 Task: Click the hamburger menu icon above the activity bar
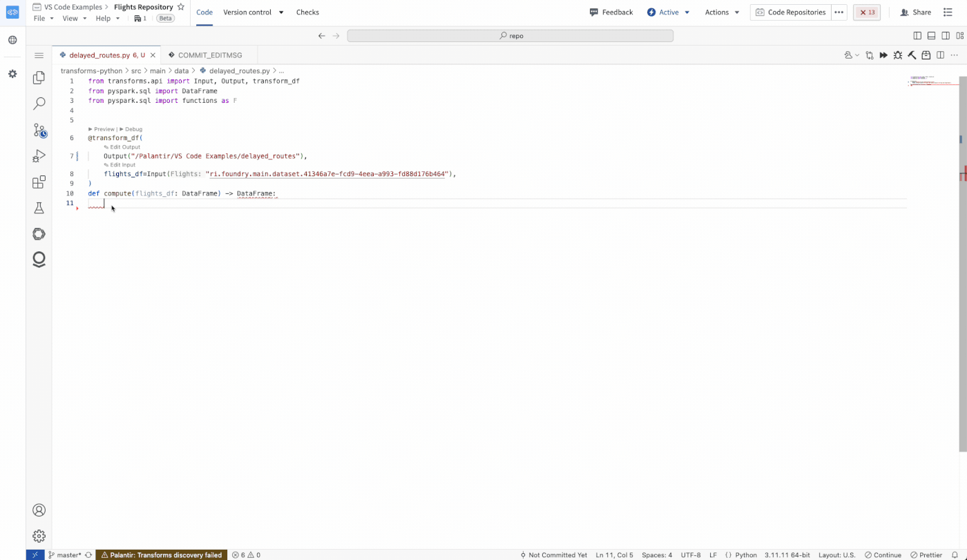(x=39, y=55)
